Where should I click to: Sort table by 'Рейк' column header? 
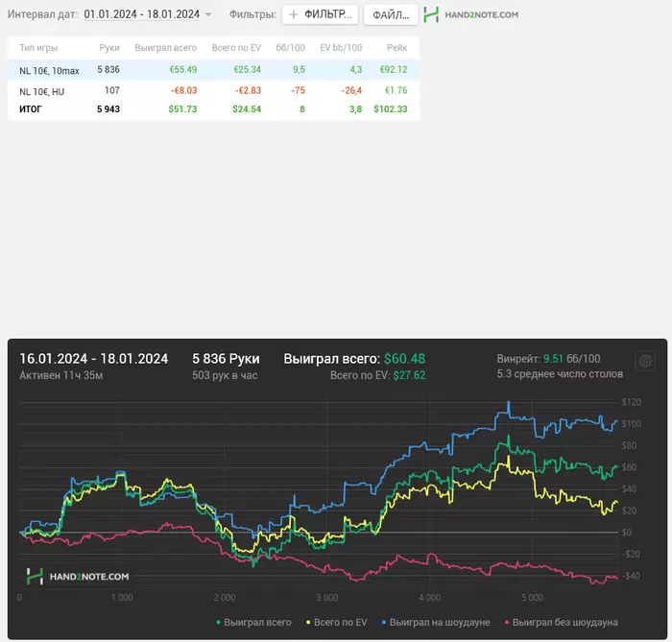point(396,48)
